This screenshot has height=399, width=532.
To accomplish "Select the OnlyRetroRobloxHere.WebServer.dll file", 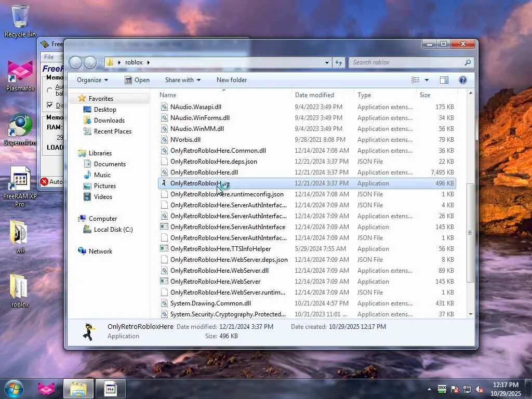I will point(307,271).
